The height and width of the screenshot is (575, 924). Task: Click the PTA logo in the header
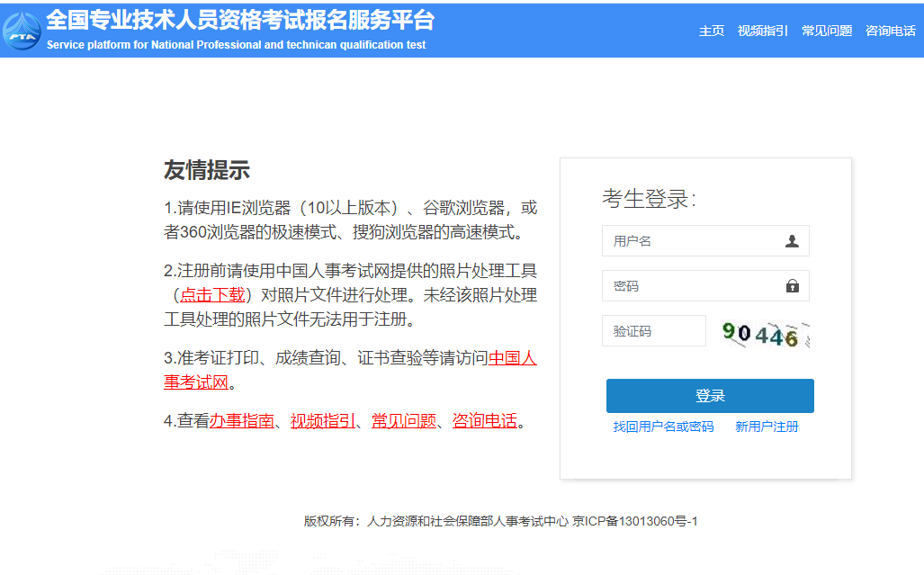pos(22,31)
